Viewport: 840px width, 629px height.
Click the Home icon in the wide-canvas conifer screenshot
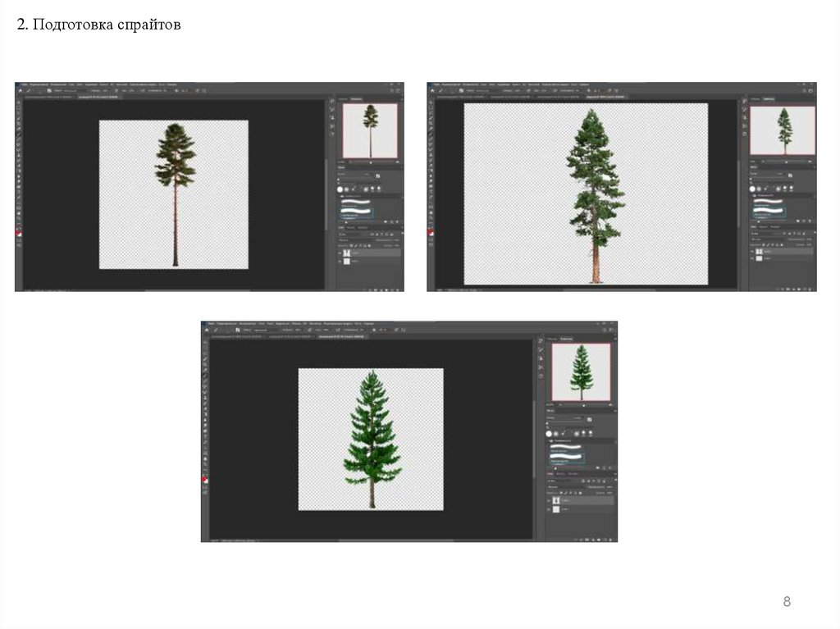pos(432,91)
